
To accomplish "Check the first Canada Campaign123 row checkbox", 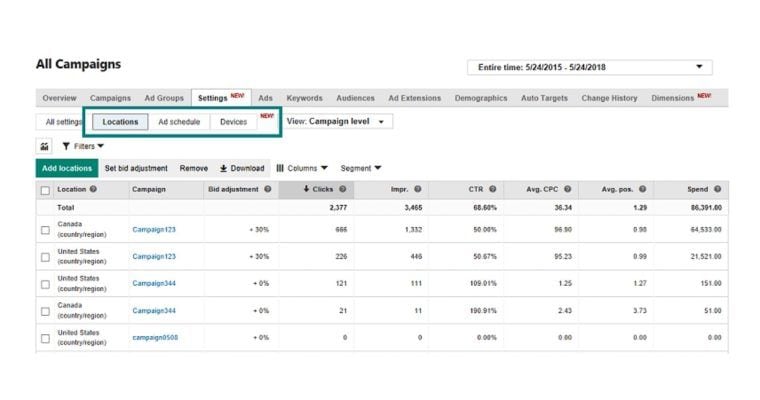I will click(45, 230).
